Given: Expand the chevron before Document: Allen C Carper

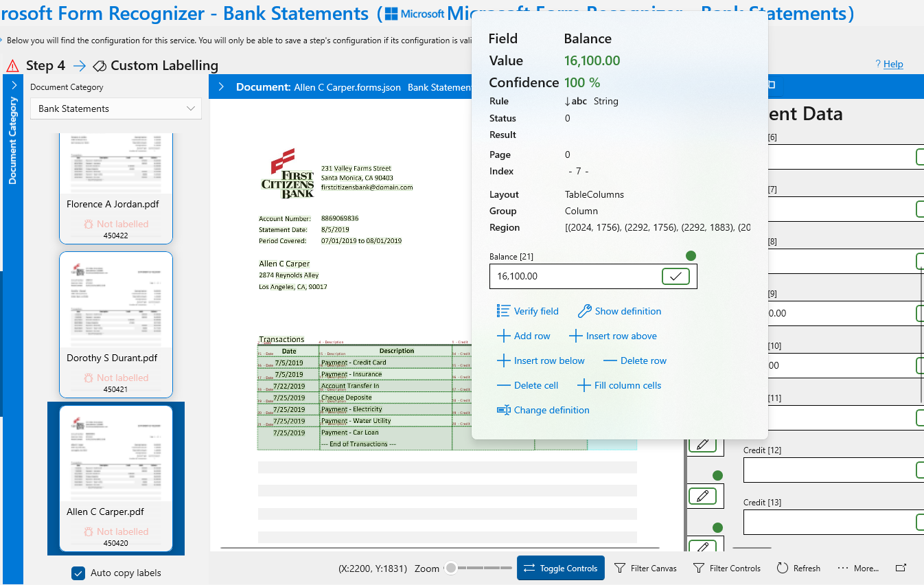Looking at the screenshot, I should click(221, 87).
